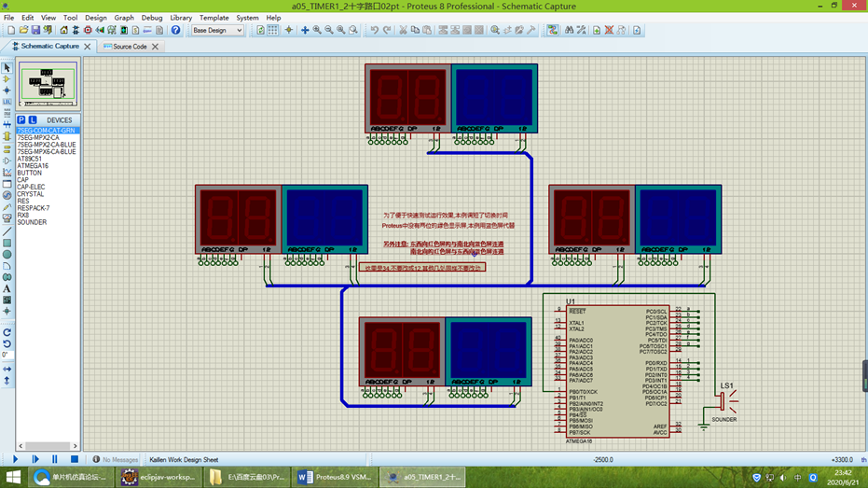Pick the 2D Graphics Text tool

pos(7,288)
